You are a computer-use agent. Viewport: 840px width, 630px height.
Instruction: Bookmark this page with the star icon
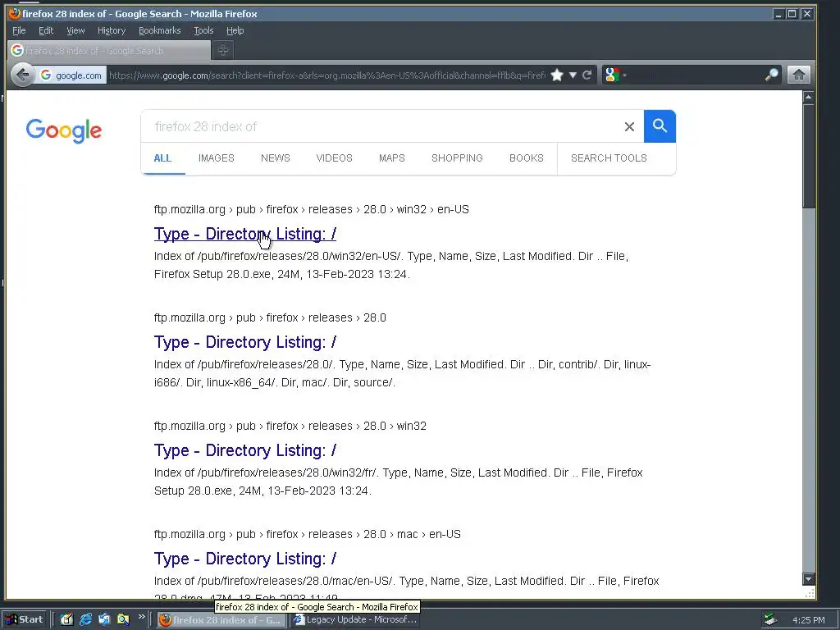click(x=557, y=75)
